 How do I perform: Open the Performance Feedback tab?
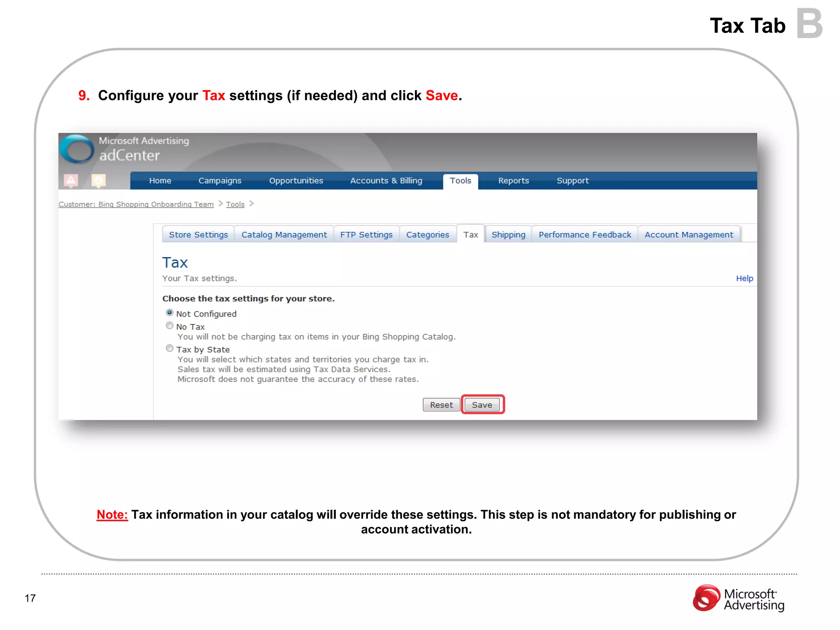(584, 235)
